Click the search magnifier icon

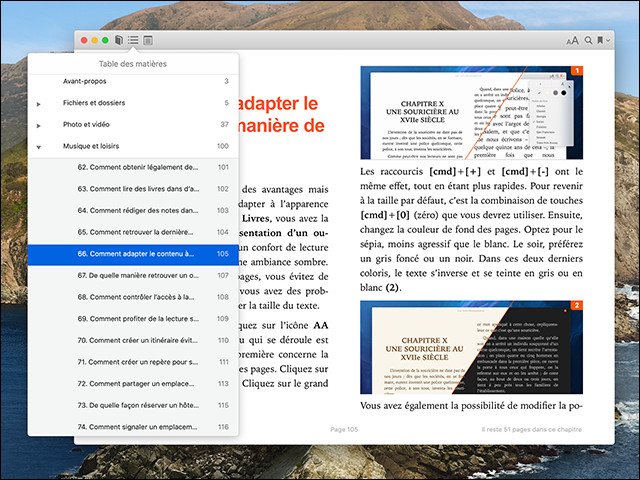(588, 40)
